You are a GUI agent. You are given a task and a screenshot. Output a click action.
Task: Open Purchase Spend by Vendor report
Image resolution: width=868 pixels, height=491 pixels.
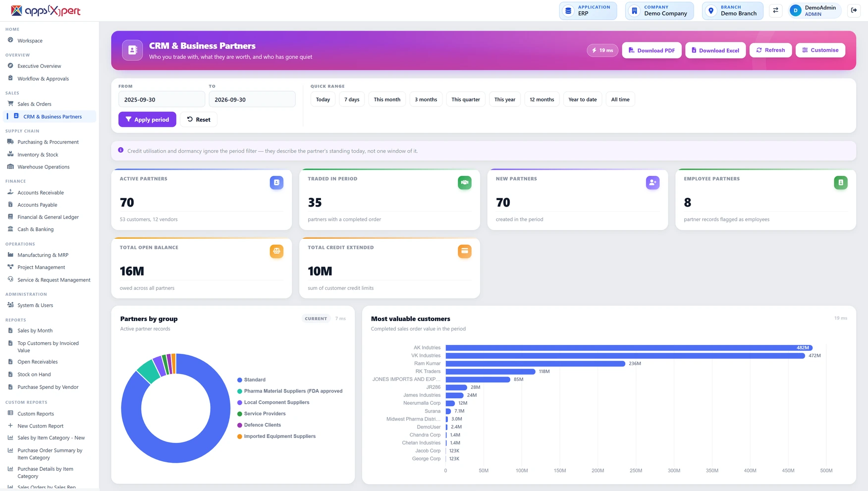coord(48,387)
